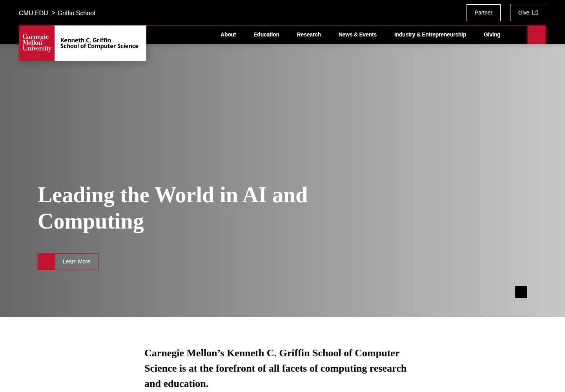
Task: Click the Learn More button
Action: (68, 261)
